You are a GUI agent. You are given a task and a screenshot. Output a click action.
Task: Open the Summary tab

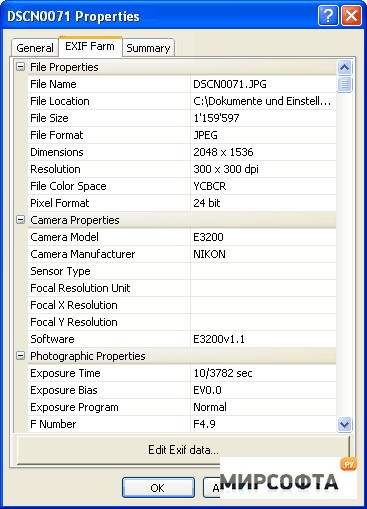coord(148,48)
